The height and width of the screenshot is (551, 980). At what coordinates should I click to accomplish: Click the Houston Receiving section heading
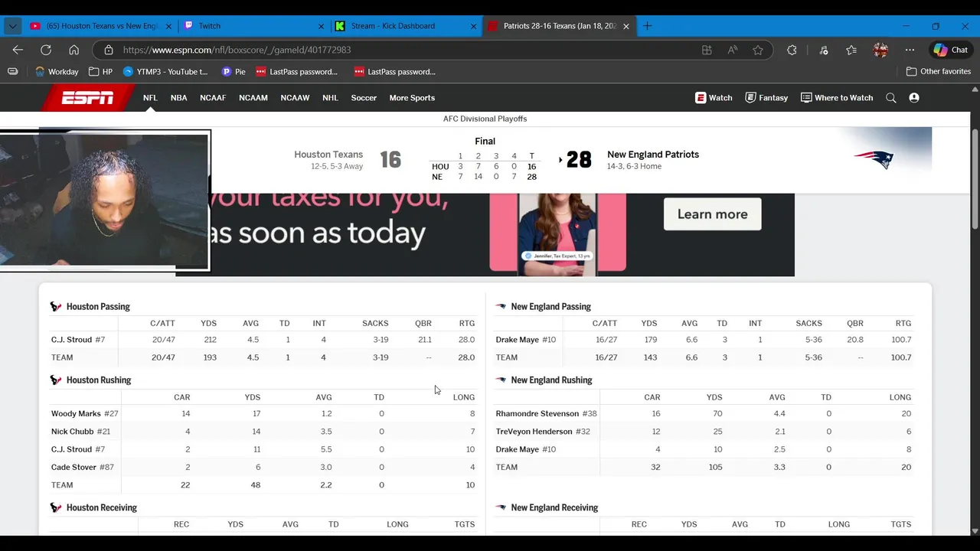pyautogui.click(x=102, y=508)
